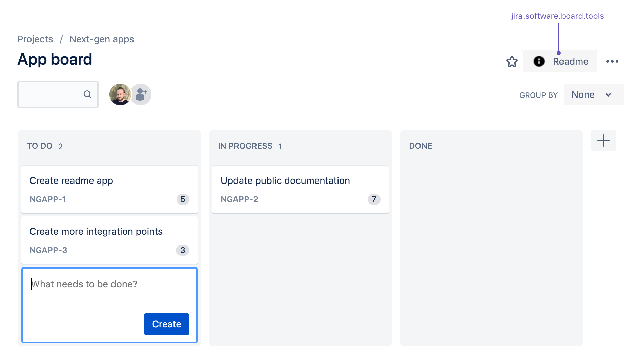
Task: Add a new column with plus icon
Action: (603, 141)
